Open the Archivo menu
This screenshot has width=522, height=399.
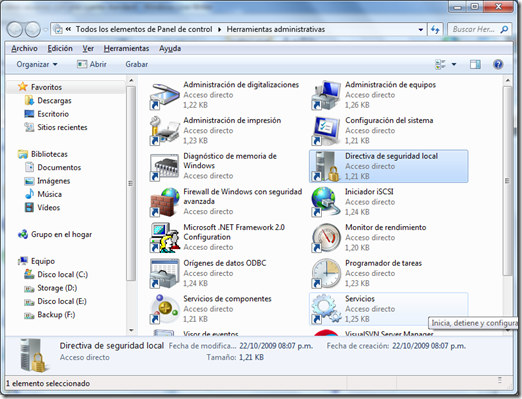tap(24, 49)
